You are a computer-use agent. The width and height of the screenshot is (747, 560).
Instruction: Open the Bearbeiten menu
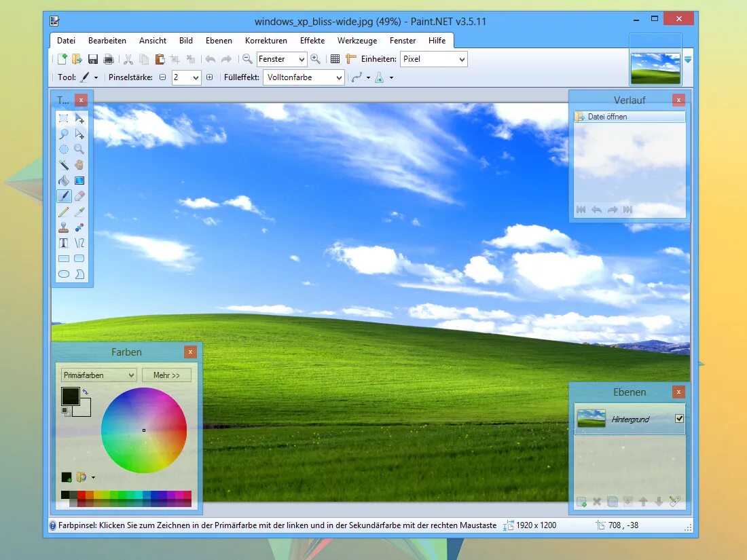[107, 41]
